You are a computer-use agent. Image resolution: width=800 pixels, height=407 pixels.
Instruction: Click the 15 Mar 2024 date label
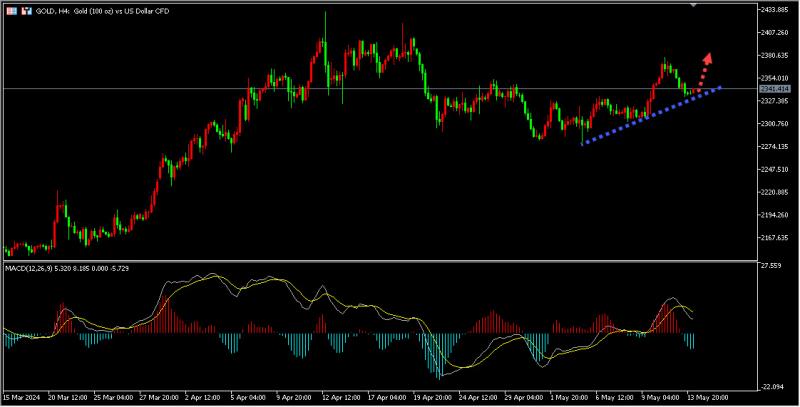[23, 397]
